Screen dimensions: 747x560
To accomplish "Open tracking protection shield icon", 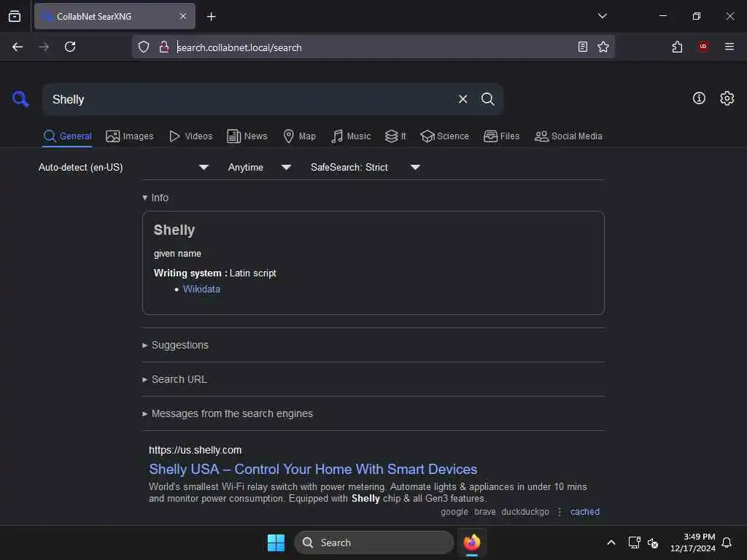I will coord(144,47).
